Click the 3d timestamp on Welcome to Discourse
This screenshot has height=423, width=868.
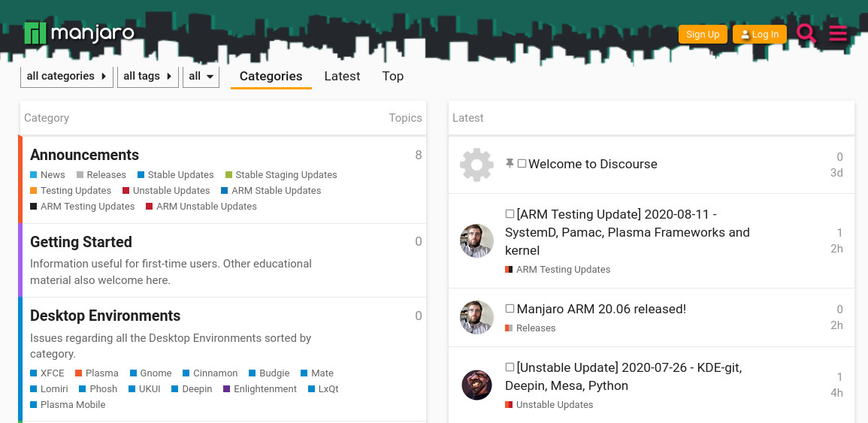[x=836, y=173]
